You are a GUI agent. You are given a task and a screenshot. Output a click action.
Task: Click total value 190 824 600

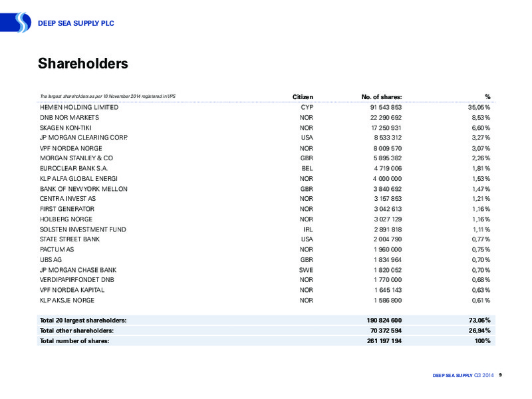[384, 321]
